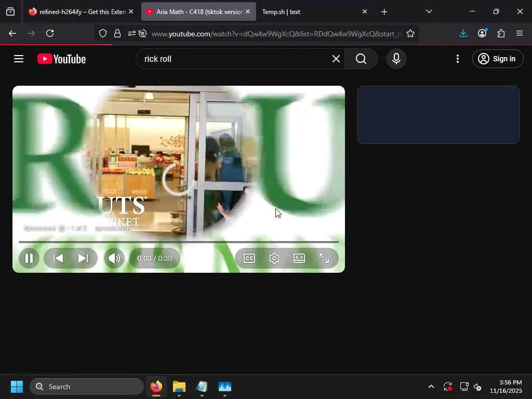This screenshot has width=532, height=399.
Task: Open the Firefox View icon
Action: click(x=10, y=12)
